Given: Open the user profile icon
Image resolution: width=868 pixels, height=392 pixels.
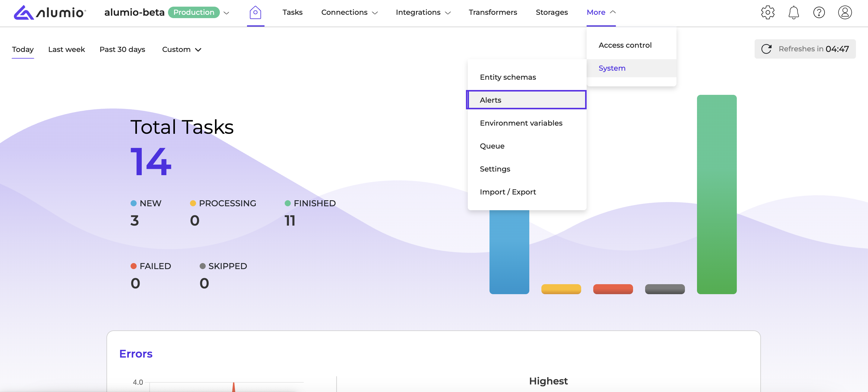Looking at the screenshot, I should (845, 12).
